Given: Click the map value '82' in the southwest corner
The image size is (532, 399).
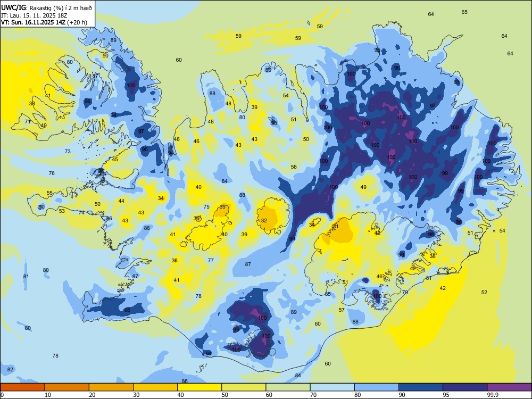Looking at the screenshot, I should click(x=10, y=370).
